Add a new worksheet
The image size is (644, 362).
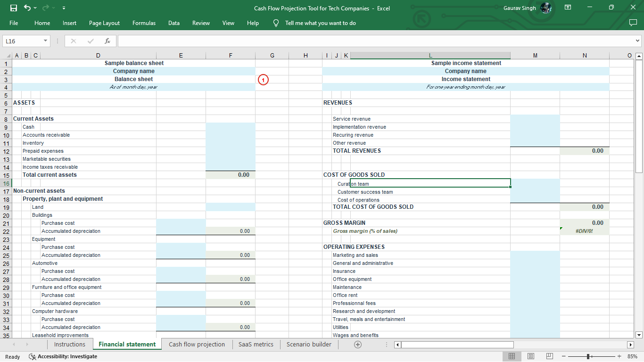tap(357, 345)
